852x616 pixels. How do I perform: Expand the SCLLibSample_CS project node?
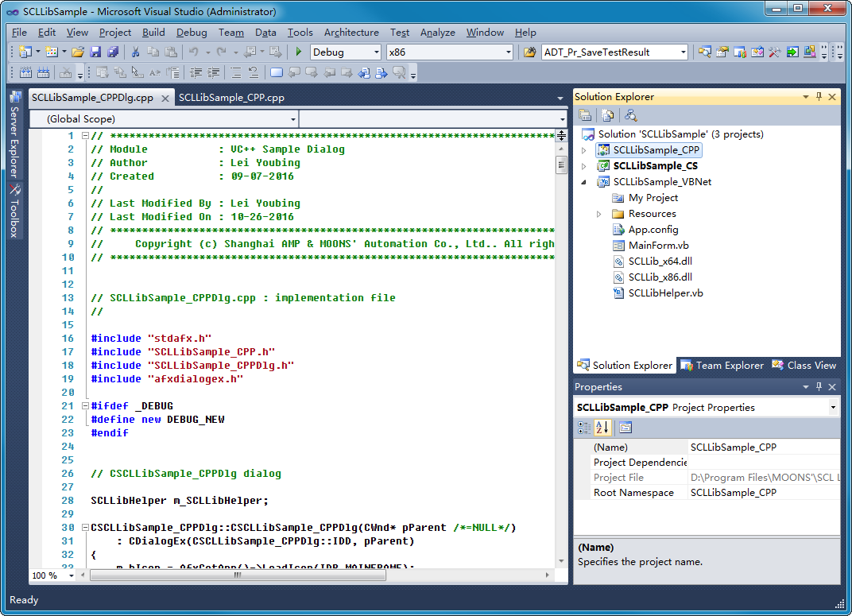[x=584, y=166]
